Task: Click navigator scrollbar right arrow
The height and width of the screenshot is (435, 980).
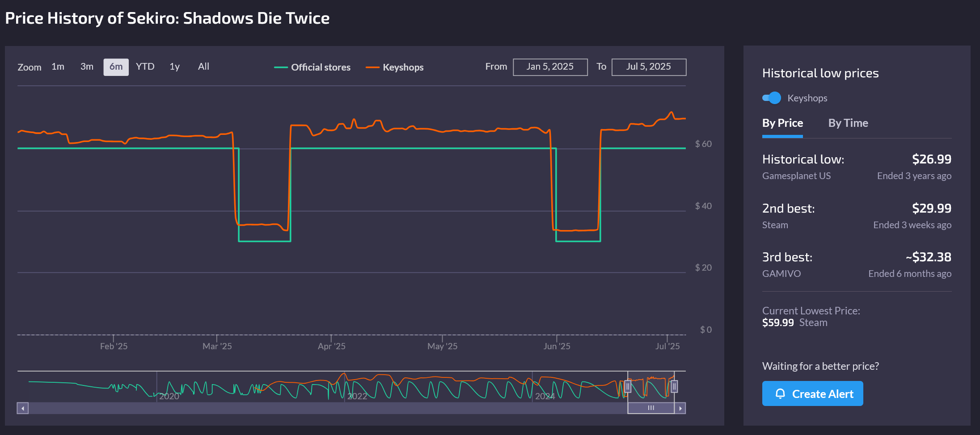Action: coord(680,408)
